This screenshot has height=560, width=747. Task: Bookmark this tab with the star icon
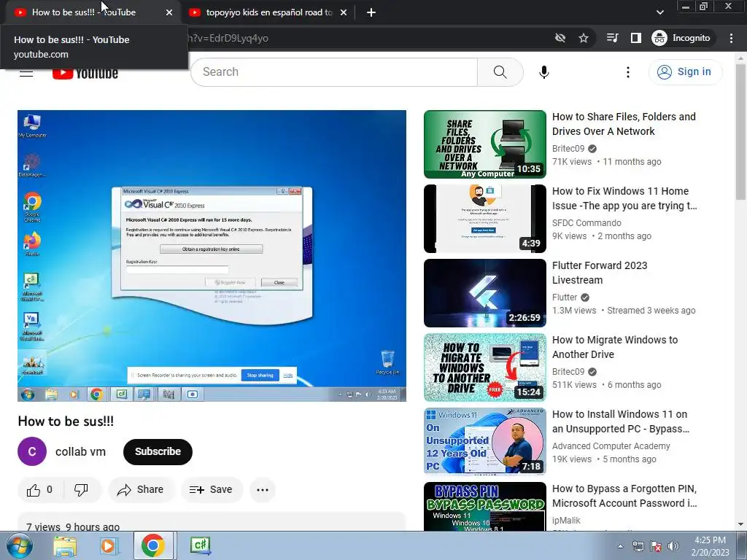coord(583,38)
